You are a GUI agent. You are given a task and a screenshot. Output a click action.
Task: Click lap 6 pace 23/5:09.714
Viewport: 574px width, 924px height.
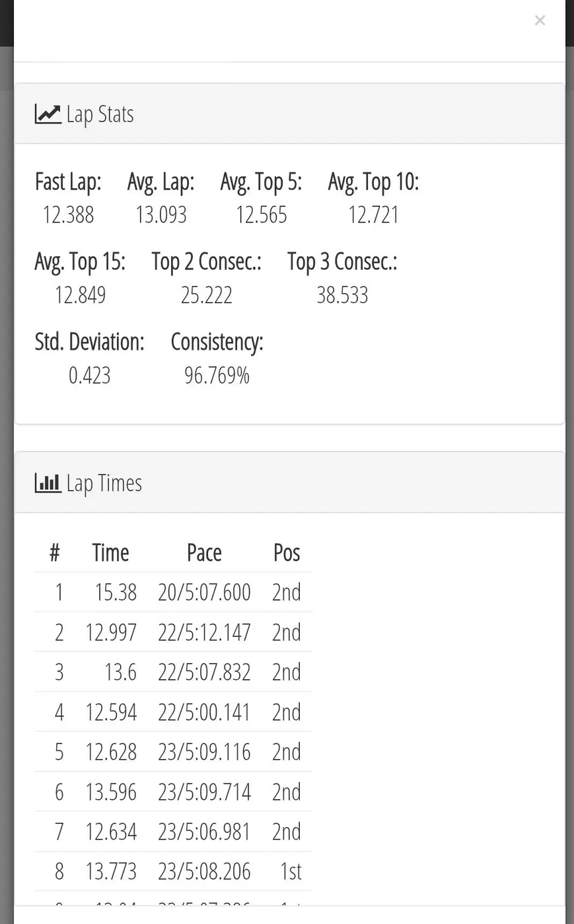[204, 791]
